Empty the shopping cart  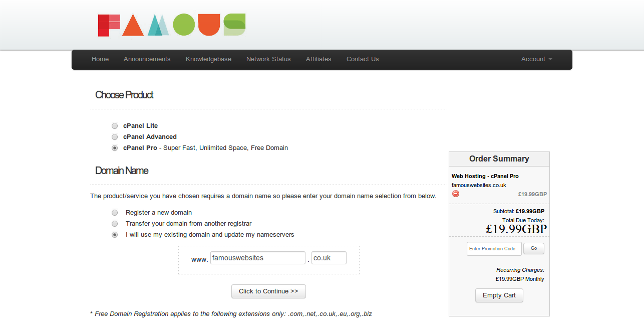pos(499,295)
